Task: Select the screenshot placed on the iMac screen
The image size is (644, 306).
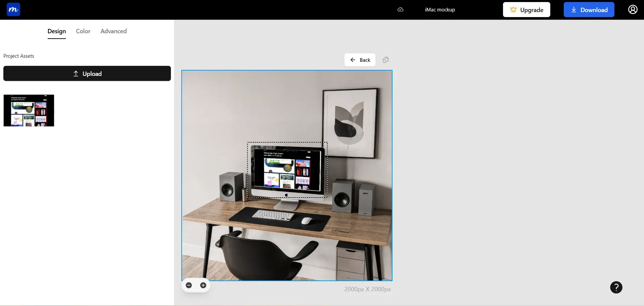Action: (287, 170)
